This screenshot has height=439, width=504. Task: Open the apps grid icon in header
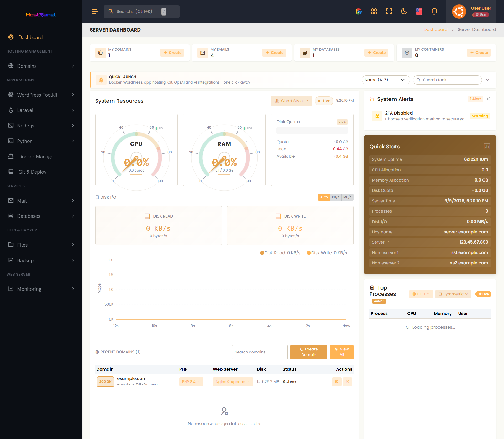pos(374,12)
